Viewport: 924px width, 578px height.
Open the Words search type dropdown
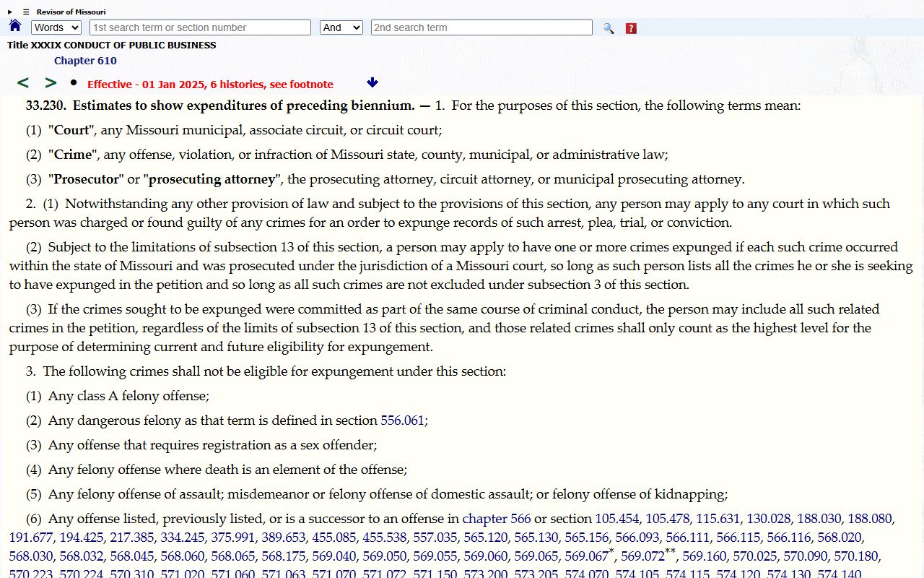point(56,27)
